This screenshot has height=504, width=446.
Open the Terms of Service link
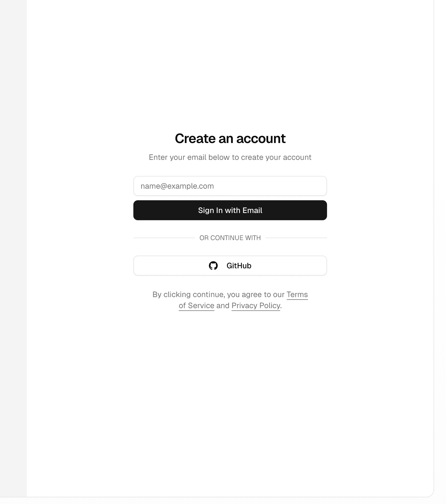297,295
